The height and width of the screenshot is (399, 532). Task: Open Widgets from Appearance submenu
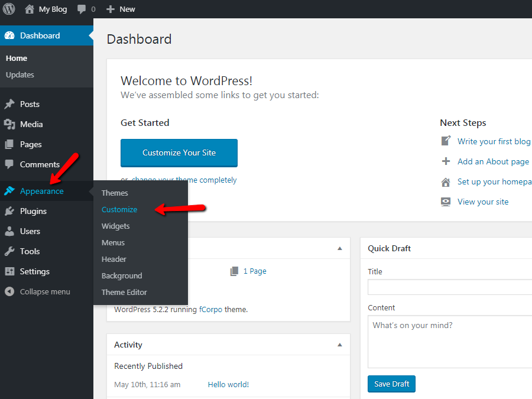[116, 226]
